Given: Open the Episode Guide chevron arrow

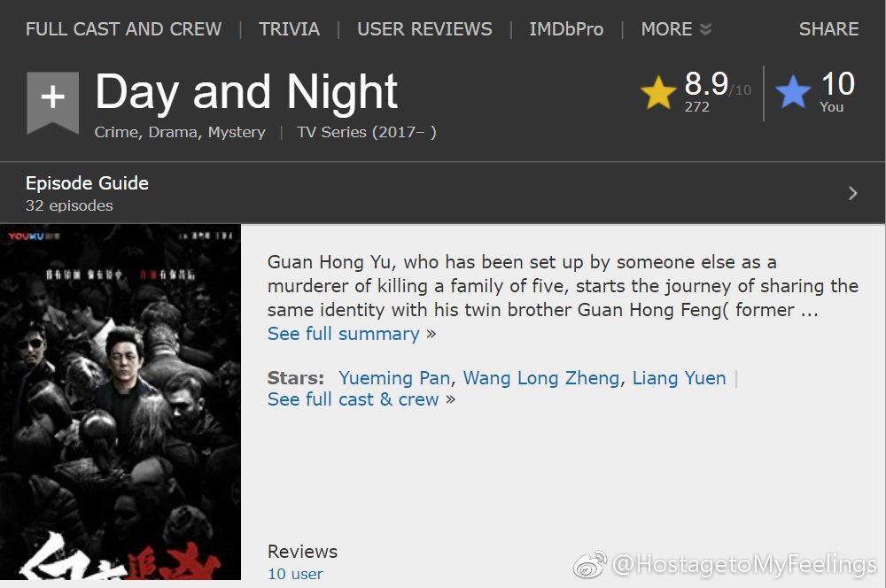Looking at the screenshot, I should [x=852, y=193].
